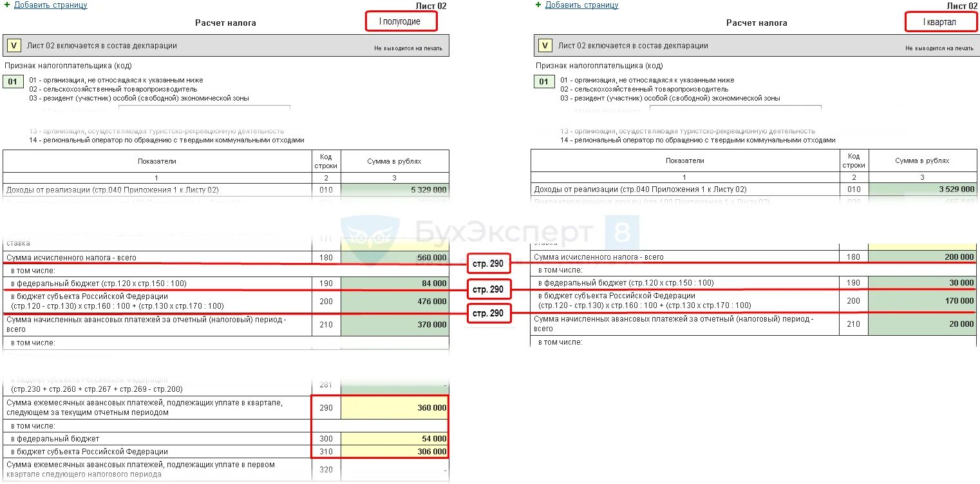Click 'Сумма исчисленного налога - всего' in left form
The image size is (980, 484).
(71, 258)
